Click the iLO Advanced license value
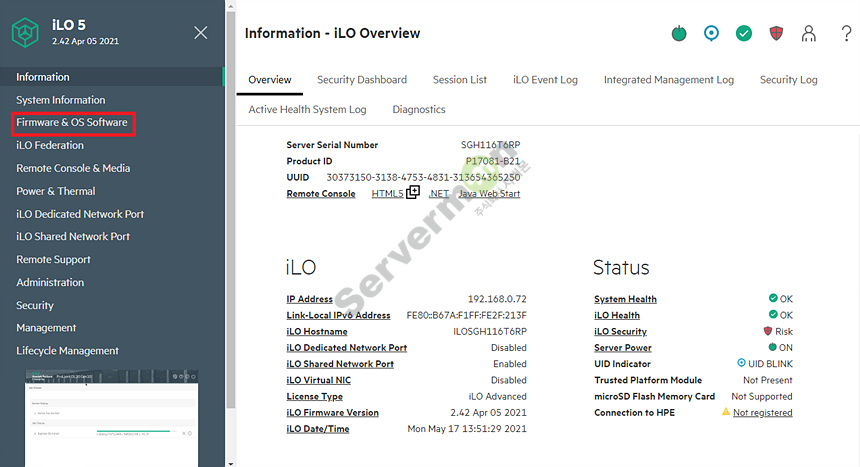The height and width of the screenshot is (467, 860). click(497, 396)
